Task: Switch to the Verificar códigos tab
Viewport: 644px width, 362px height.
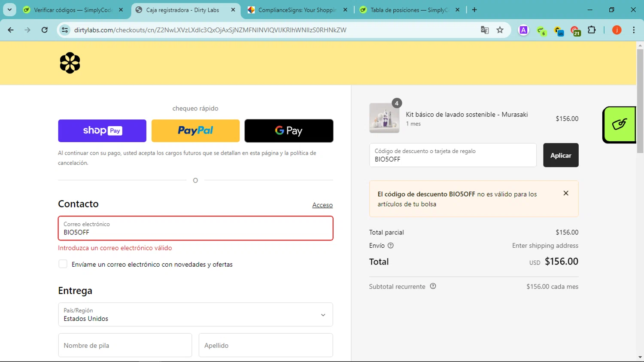Action: 73,10
